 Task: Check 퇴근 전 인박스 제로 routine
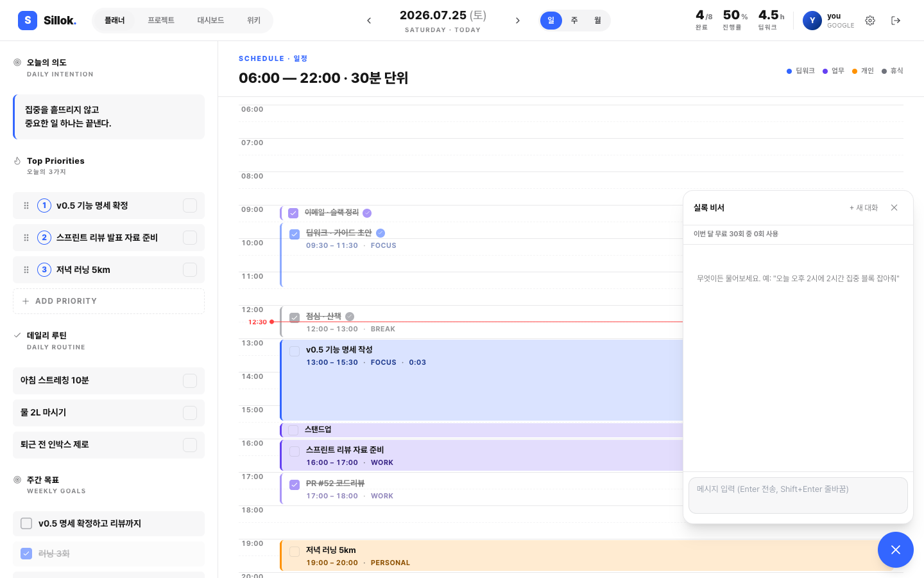(x=190, y=445)
